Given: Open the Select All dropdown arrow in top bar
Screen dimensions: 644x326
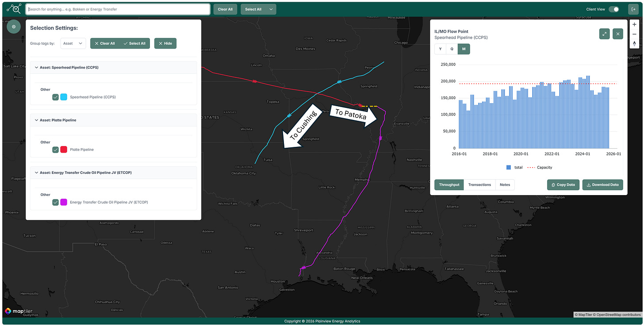Looking at the screenshot, I should click(x=271, y=9).
